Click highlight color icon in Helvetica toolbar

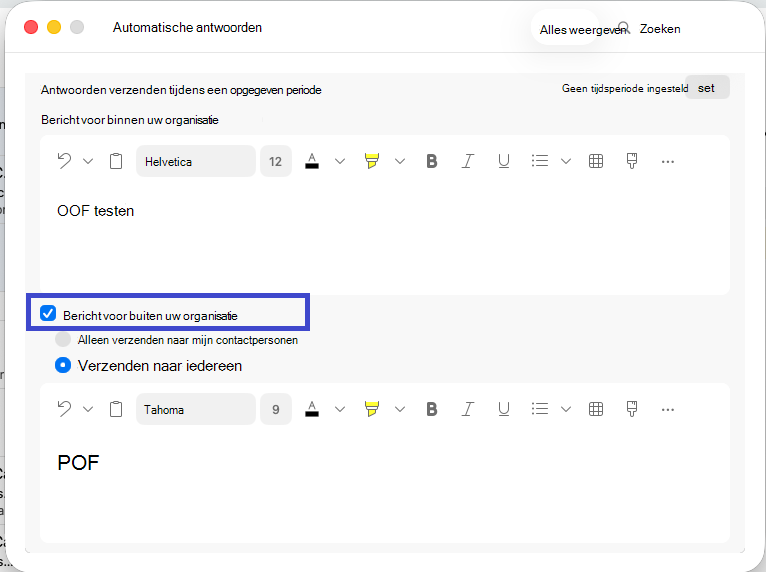point(372,161)
